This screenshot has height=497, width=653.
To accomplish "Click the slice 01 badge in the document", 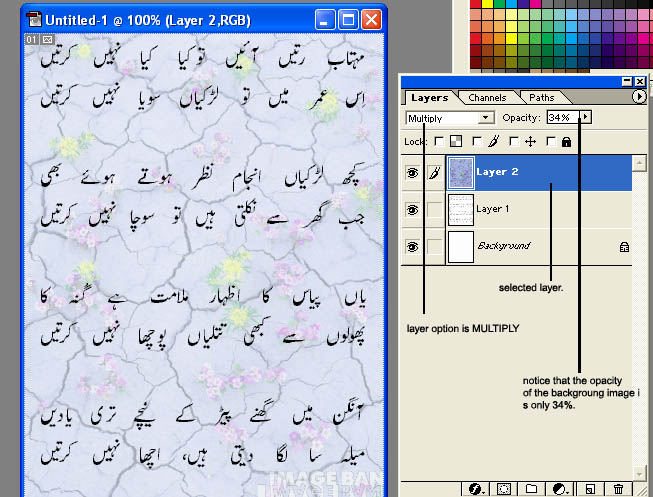I will (x=32, y=40).
